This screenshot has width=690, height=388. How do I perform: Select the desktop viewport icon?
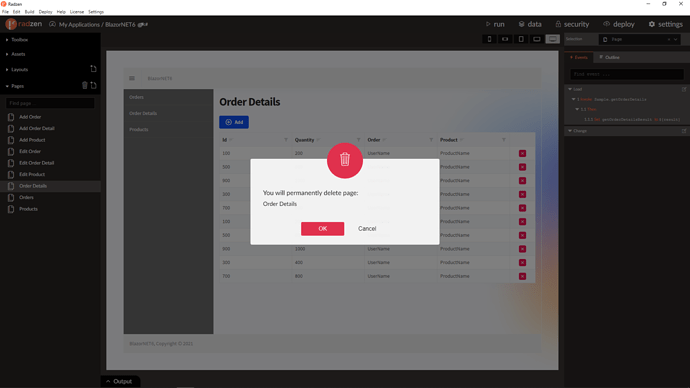pos(553,39)
